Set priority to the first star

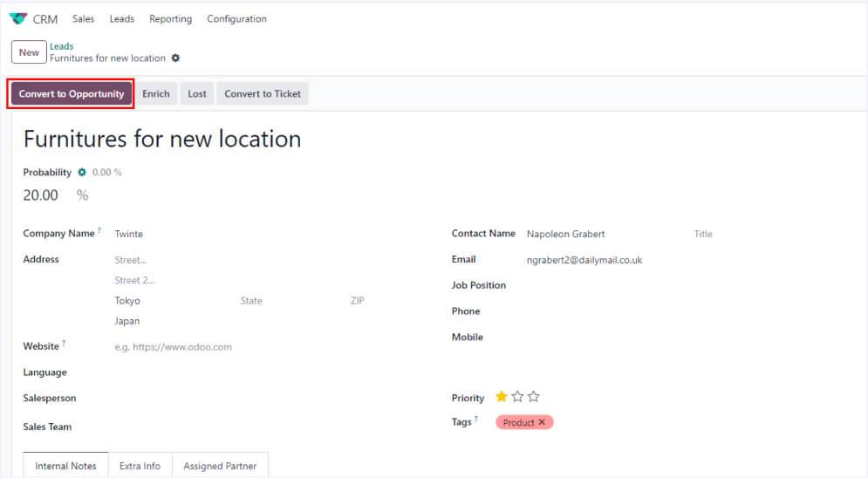point(502,397)
